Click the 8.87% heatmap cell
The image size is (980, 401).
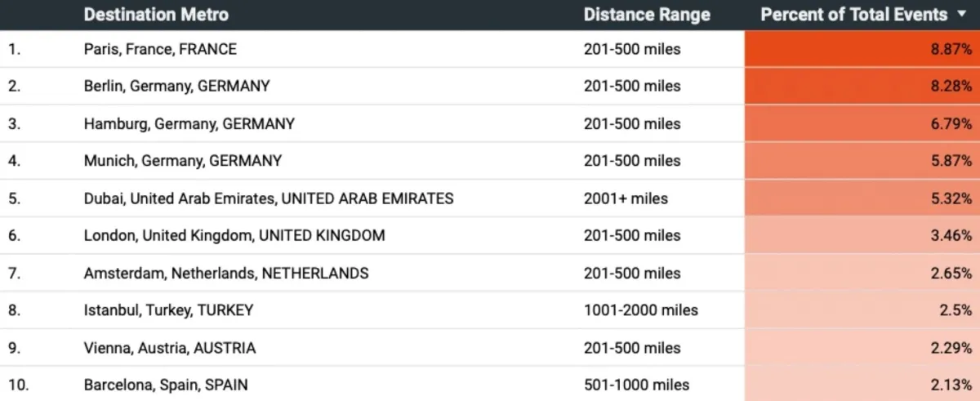click(862, 49)
